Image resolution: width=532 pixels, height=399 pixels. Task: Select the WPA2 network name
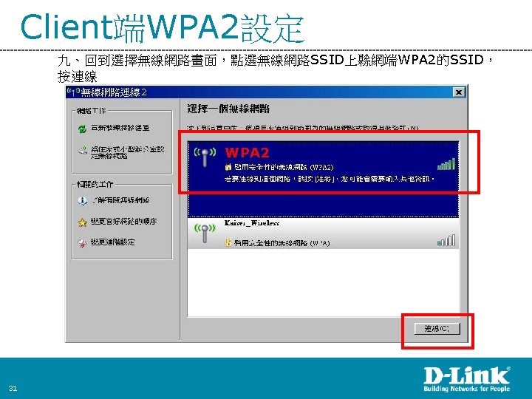coord(247,153)
